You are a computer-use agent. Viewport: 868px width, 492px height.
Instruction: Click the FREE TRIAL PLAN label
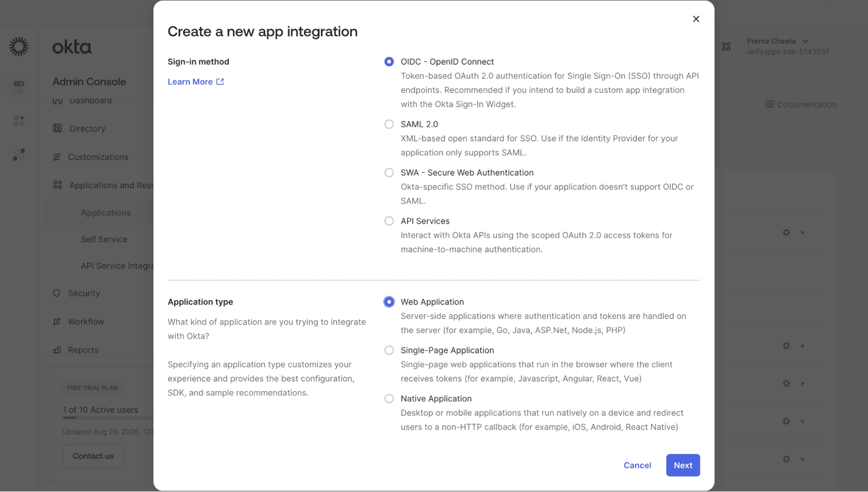(x=92, y=388)
